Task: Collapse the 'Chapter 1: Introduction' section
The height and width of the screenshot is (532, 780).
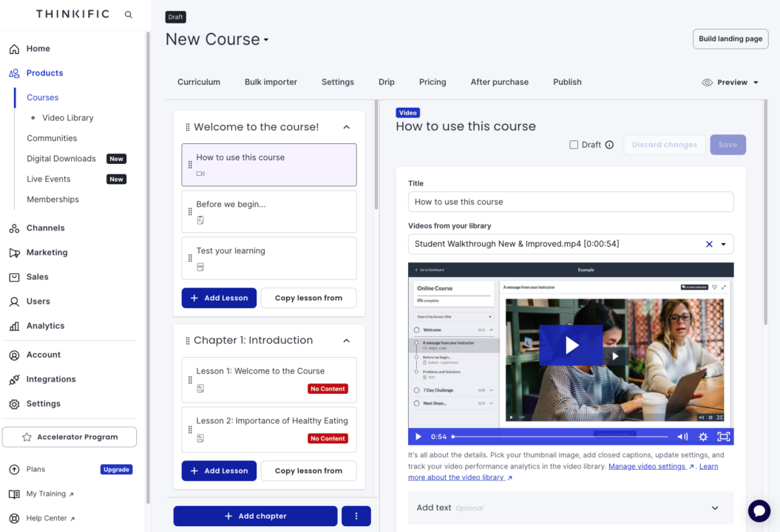Action: pos(346,340)
